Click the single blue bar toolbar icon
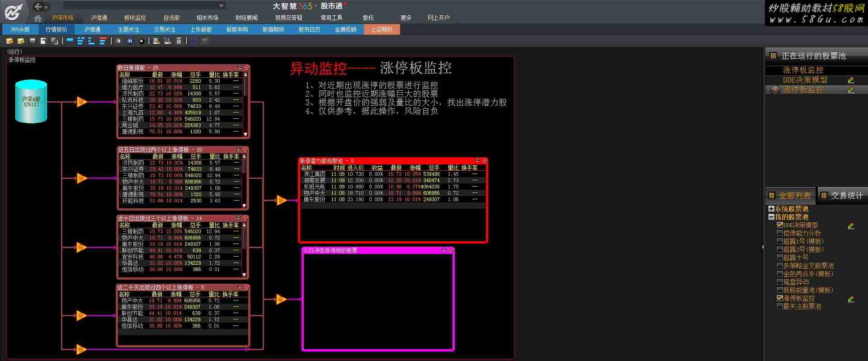The height and width of the screenshot is (361, 868). pos(70,40)
